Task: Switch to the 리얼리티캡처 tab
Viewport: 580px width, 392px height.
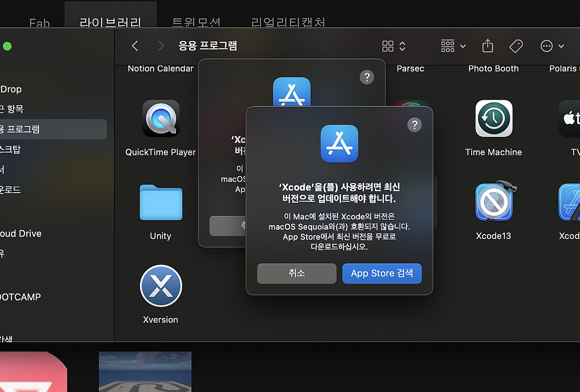Action: pos(288,22)
